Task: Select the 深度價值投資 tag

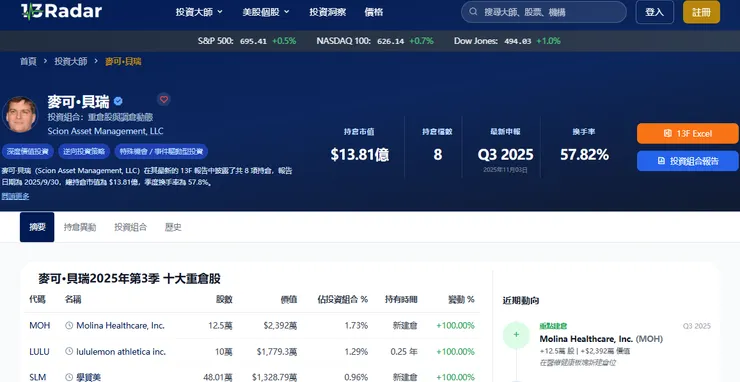Action: (x=28, y=152)
